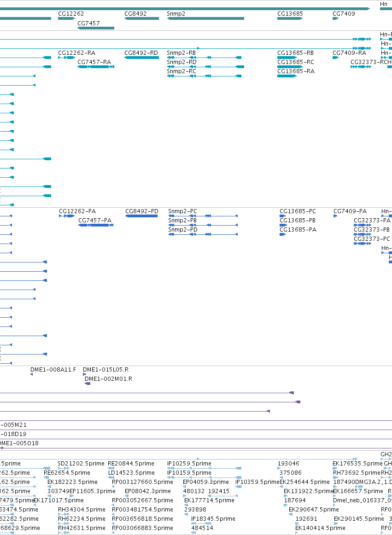Open the CG32373-PA protein label
Image resolution: width=392 pixels, height=535 pixels.
[x=372, y=221]
